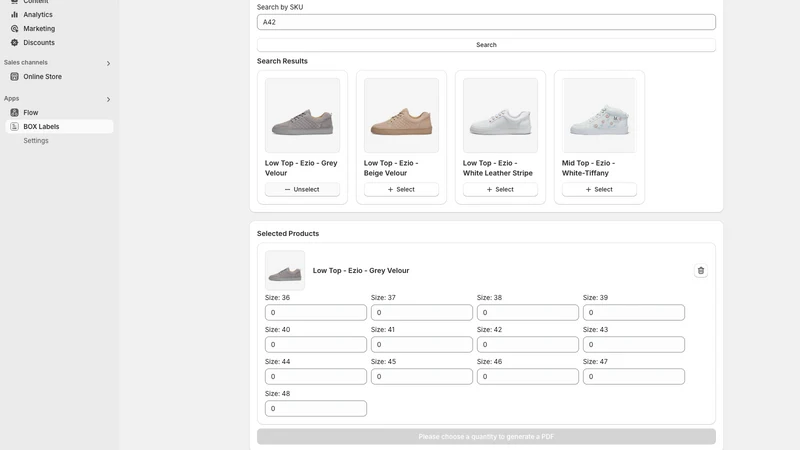This screenshot has width=800, height=450.
Task: Delete Low Top Grey Velour via trash icon
Action: pyautogui.click(x=701, y=270)
